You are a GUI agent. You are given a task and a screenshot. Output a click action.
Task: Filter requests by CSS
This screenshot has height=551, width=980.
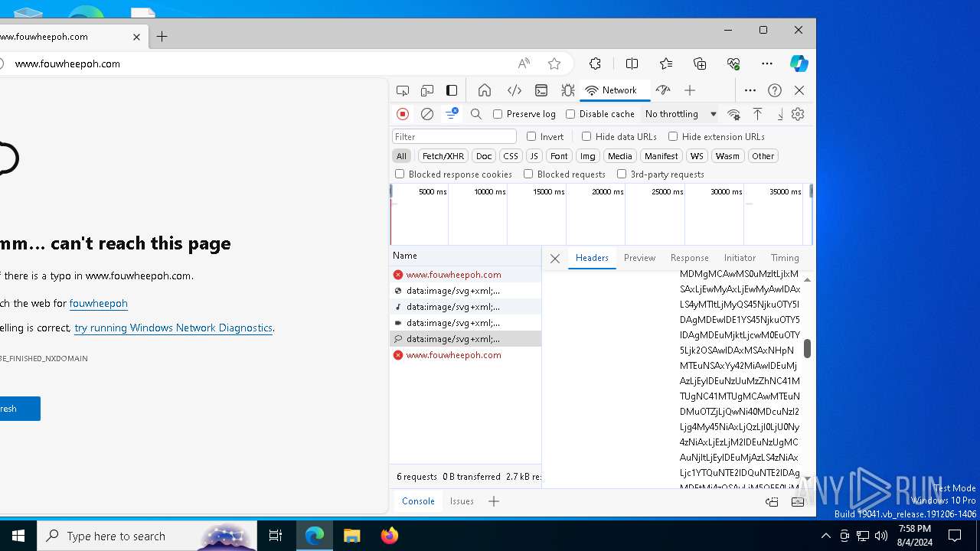click(x=511, y=156)
